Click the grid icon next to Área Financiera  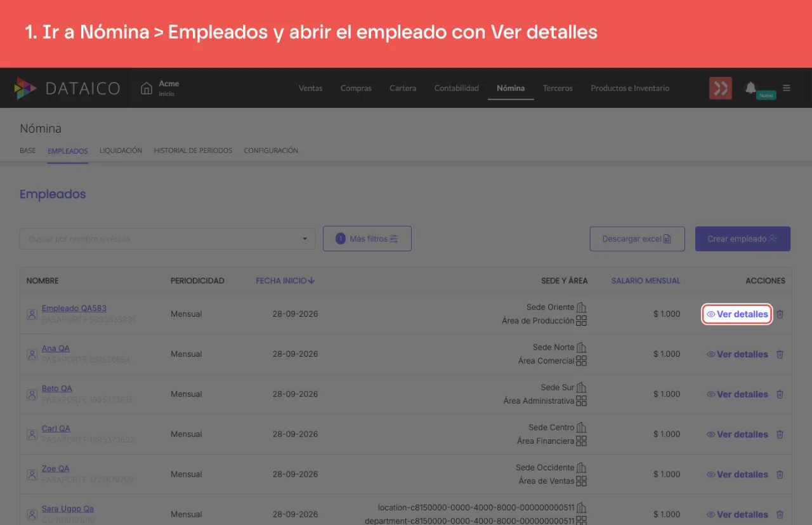[x=581, y=441]
